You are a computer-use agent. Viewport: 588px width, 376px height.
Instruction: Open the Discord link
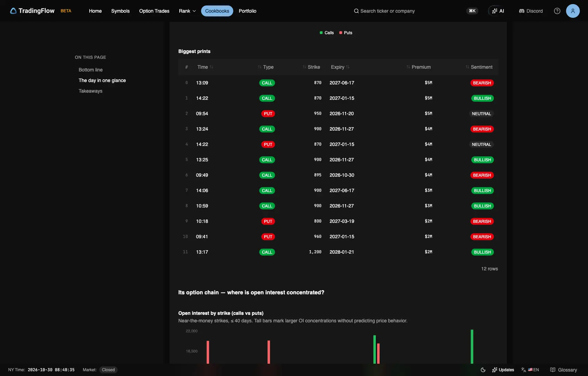531,11
